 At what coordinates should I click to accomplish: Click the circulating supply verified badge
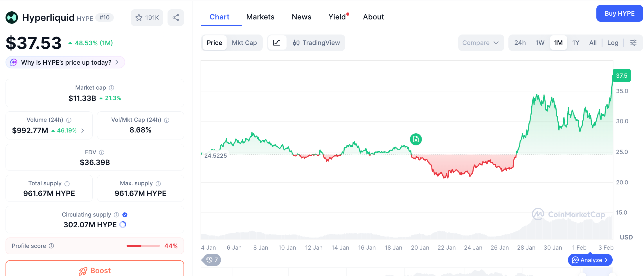(125, 215)
